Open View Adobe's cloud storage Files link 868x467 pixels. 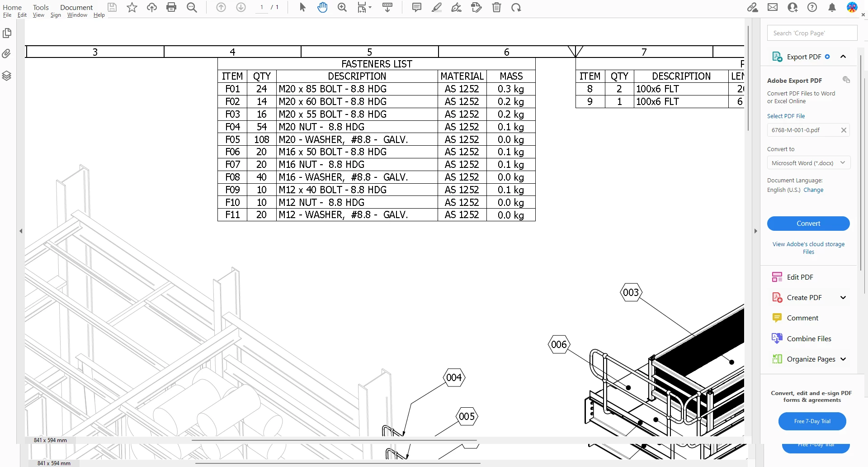[x=808, y=248]
